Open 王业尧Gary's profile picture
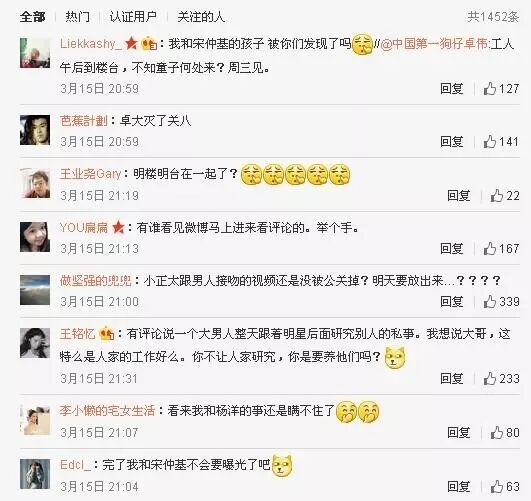Image resolution: width=531 pixels, height=501 pixels. [x=35, y=183]
